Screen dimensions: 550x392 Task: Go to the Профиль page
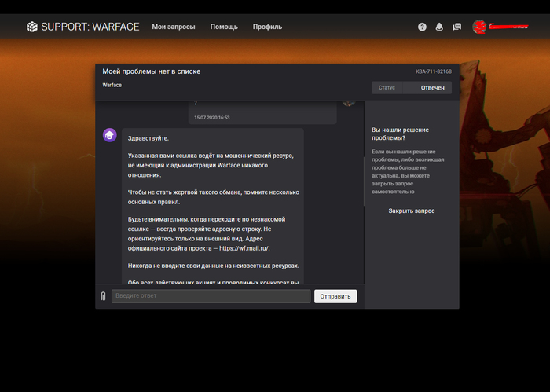267,27
